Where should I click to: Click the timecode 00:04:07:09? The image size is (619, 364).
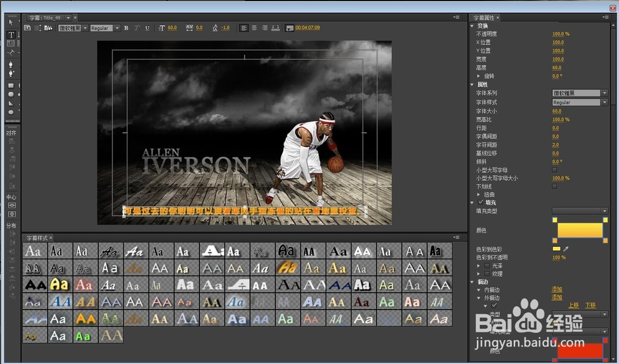pos(308,28)
